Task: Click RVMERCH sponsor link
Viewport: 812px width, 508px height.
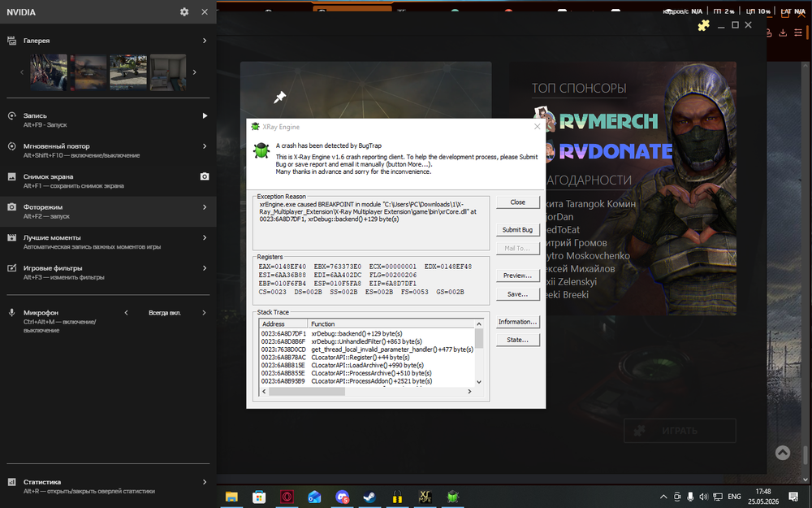Action: click(608, 121)
